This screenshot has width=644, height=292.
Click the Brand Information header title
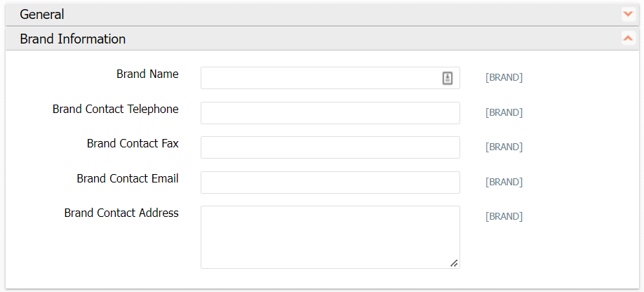(x=73, y=39)
